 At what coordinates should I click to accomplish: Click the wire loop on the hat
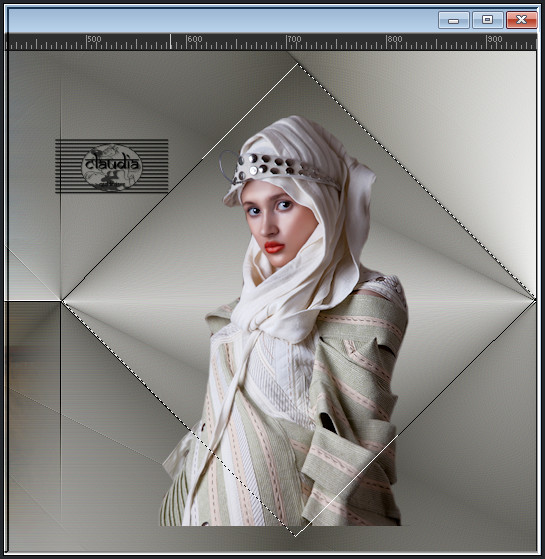pos(228,164)
